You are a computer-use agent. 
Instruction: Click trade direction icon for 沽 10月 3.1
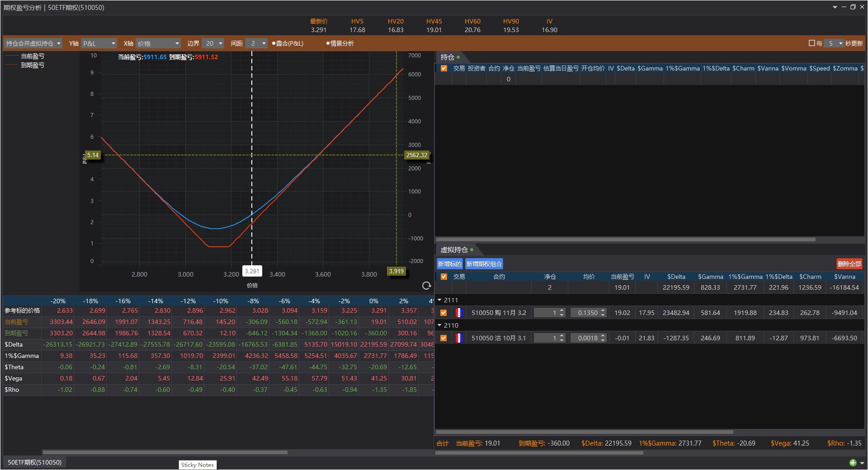pyautogui.click(x=459, y=338)
